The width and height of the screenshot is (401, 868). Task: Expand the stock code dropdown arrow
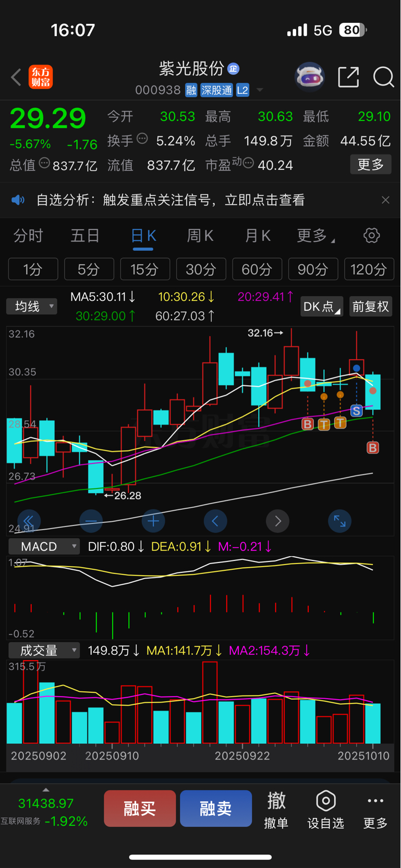259,91
